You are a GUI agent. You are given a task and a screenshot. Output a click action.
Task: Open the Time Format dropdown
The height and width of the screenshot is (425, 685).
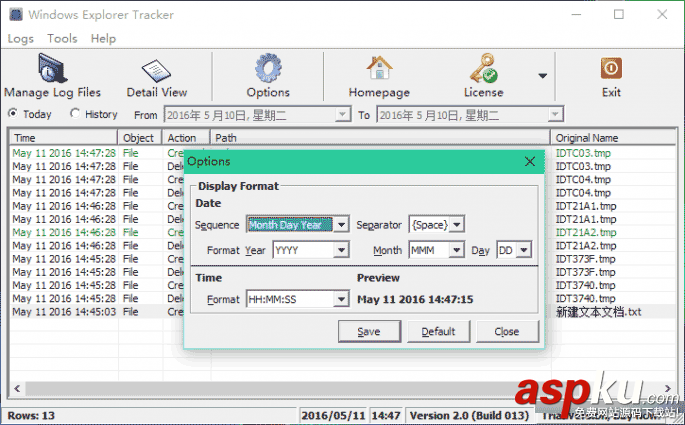[x=341, y=299]
